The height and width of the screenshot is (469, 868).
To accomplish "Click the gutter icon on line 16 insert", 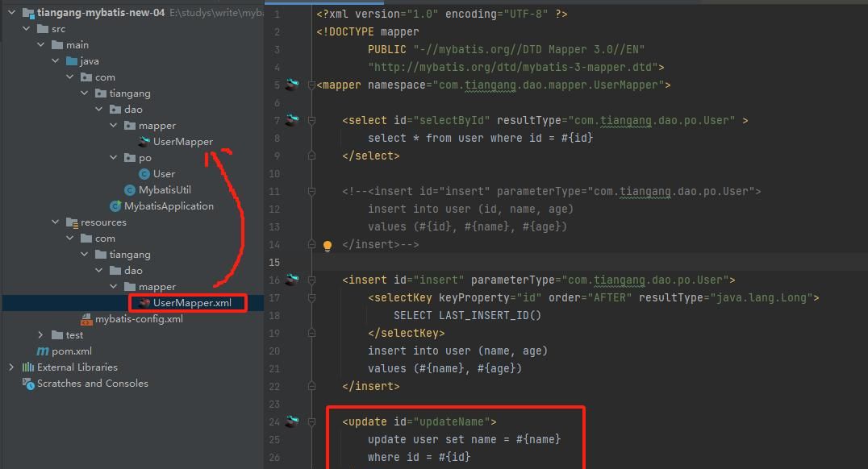I will click(291, 280).
